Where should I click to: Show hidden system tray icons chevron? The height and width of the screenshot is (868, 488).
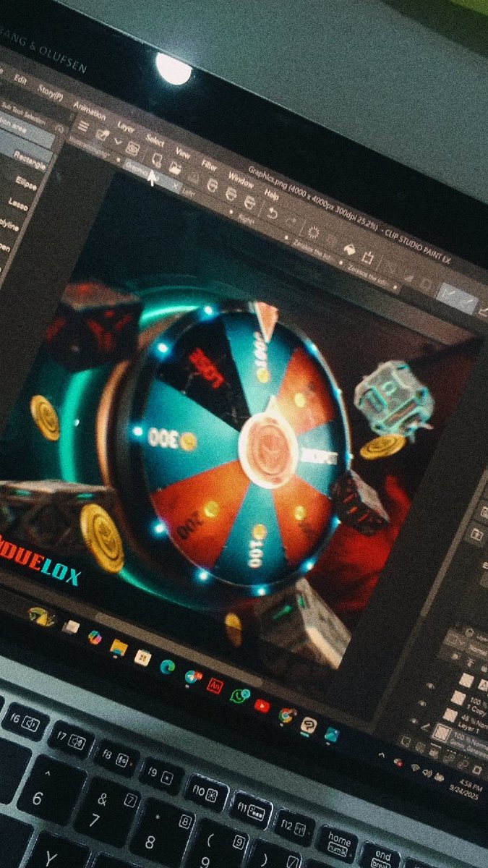tap(381, 754)
